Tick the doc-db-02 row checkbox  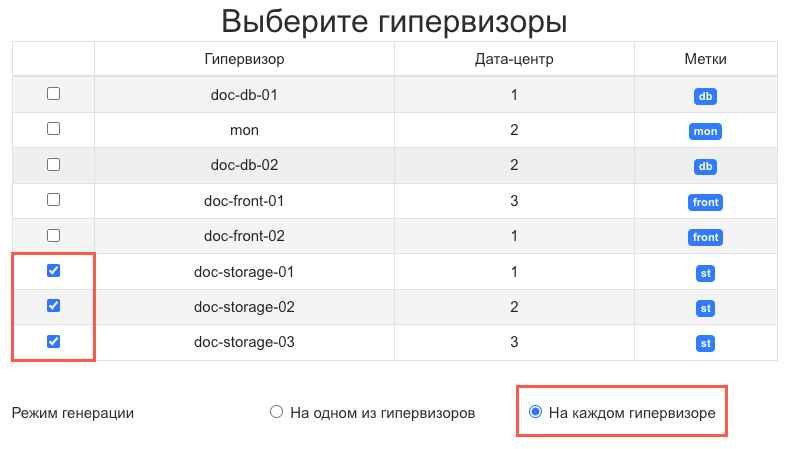(54, 164)
